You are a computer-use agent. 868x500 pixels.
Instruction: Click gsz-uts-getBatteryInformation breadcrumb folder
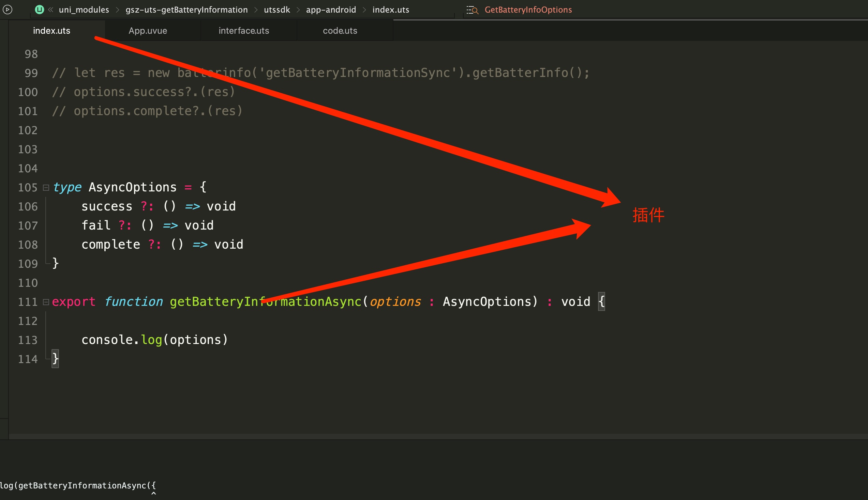coord(186,10)
